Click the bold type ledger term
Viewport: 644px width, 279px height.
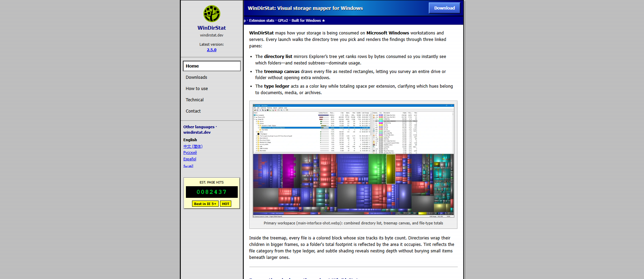click(x=277, y=86)
